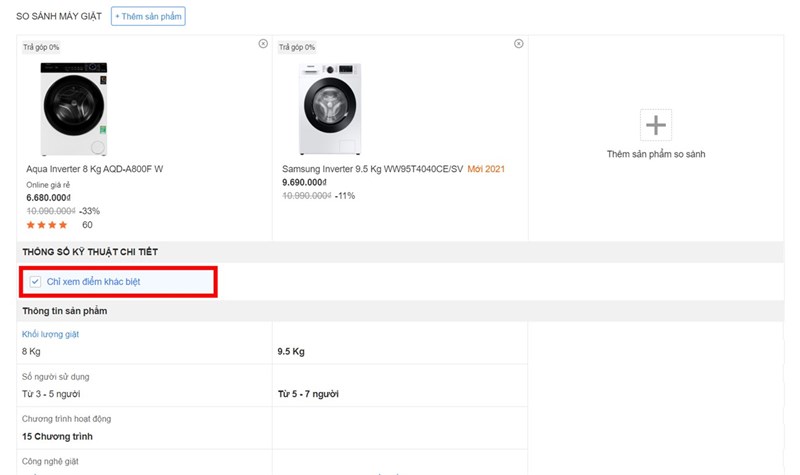Viewport: 800px width, 475px height.
Task: Open the Samsung Inverter 9.5 Kg WW95T4040CE/SV link
Action: 372,169
